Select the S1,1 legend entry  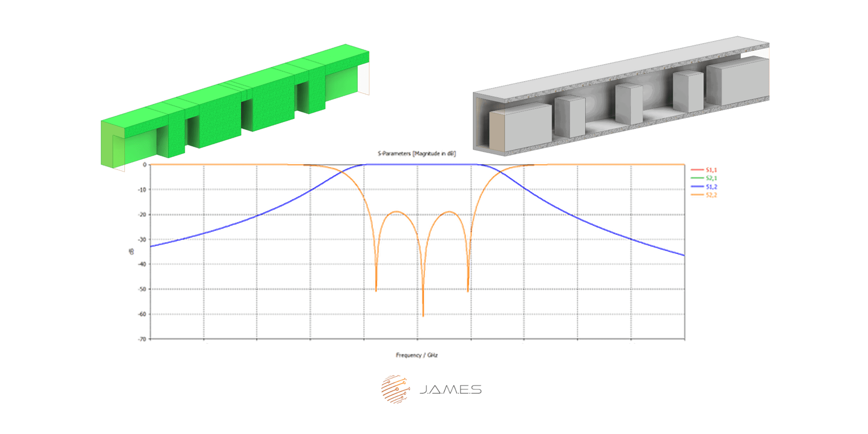coord(704,170)
